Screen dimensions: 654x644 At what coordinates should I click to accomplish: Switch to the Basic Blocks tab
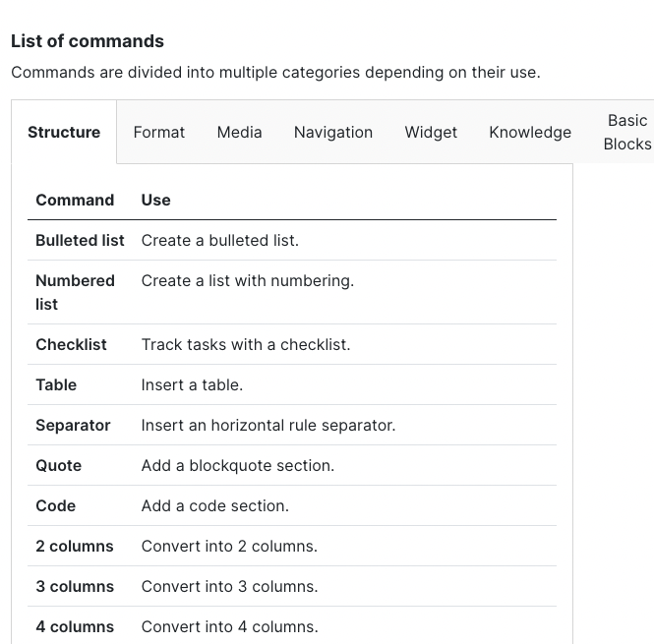click(626, 132)
